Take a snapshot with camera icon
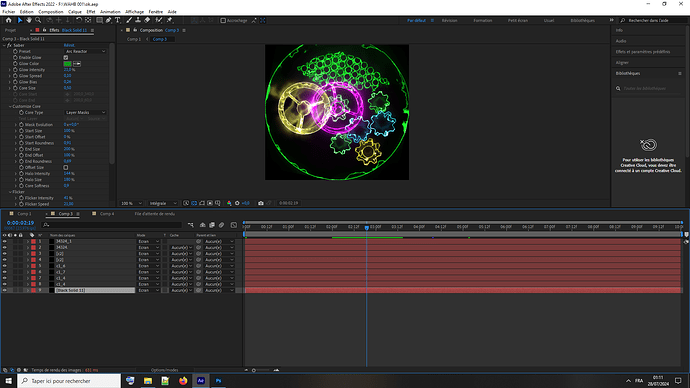This screenshot has height=388, width=690. (x=261, y=203)
